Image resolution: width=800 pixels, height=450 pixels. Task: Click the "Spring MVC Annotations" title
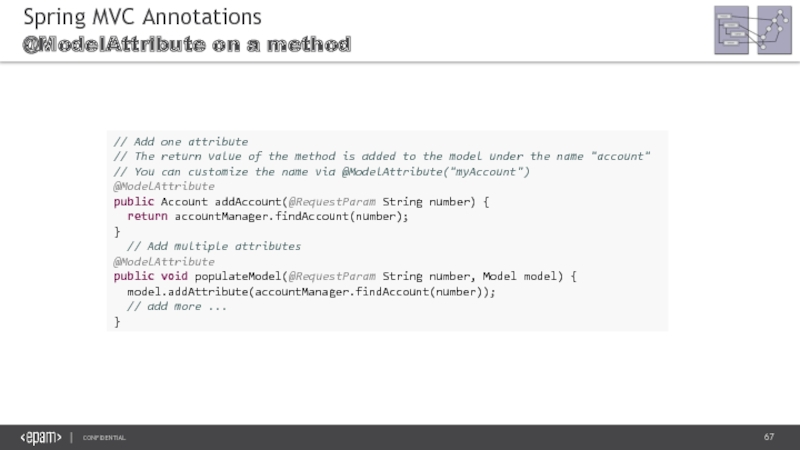coord(142,17)
